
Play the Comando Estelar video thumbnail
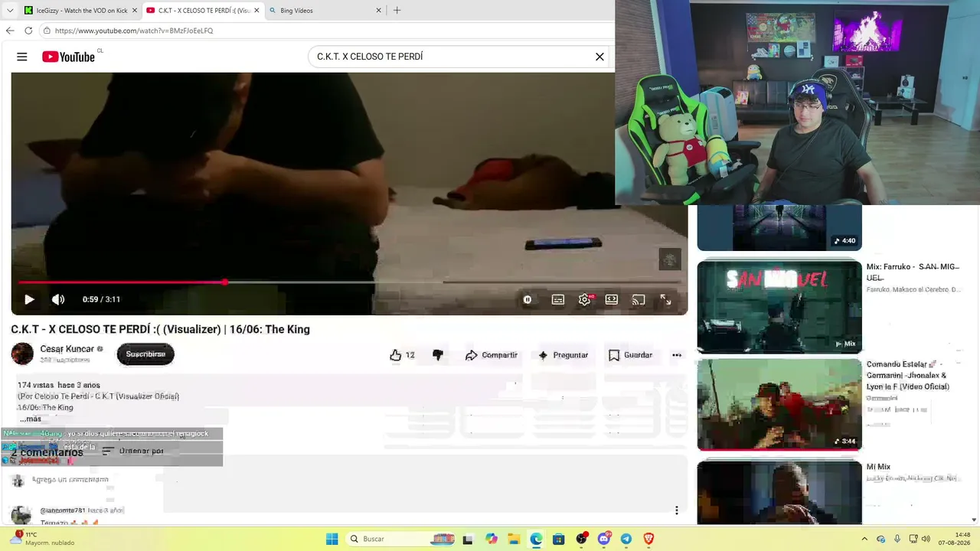(x=779, y=404)
